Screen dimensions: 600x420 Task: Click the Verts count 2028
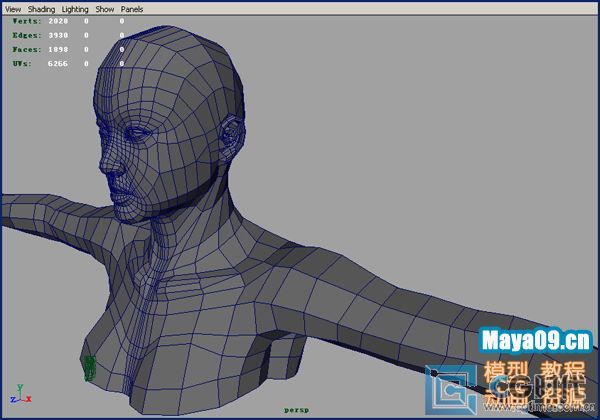(58, 21)
